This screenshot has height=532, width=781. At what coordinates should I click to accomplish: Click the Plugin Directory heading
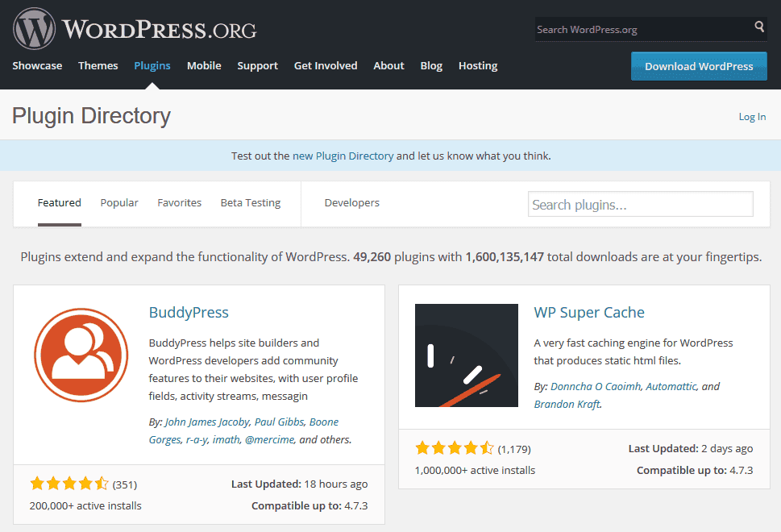click(x=91, y=116)
